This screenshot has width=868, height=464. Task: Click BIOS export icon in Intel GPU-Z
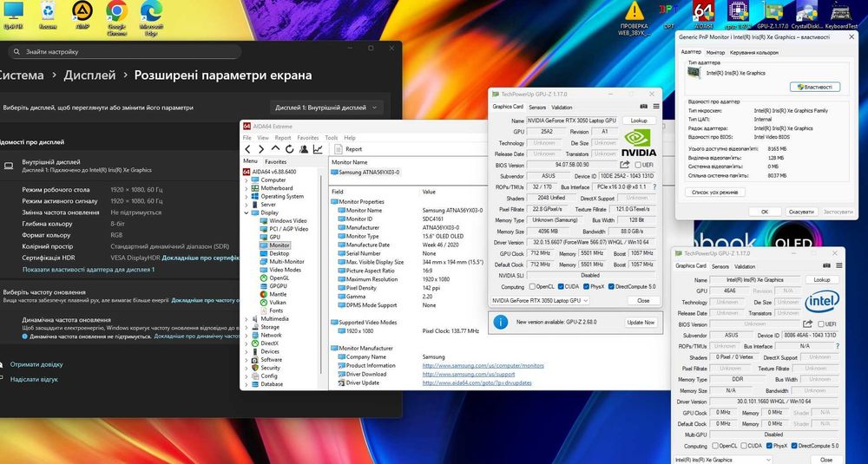coord(807,324)
